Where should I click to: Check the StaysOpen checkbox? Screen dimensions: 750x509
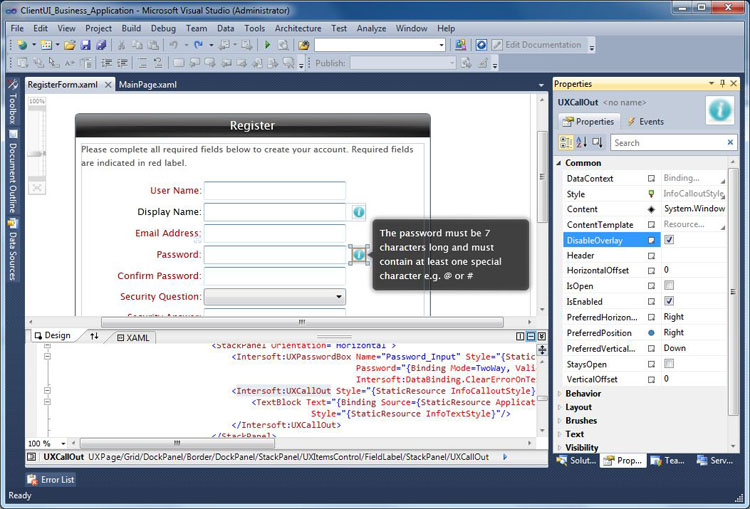(x=669, y=364)
